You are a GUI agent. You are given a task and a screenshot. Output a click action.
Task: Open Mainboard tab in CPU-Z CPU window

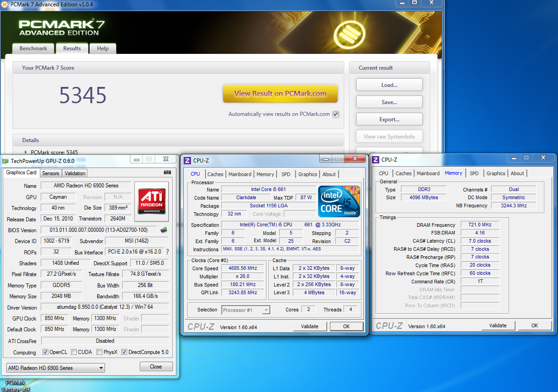(240, 174)
